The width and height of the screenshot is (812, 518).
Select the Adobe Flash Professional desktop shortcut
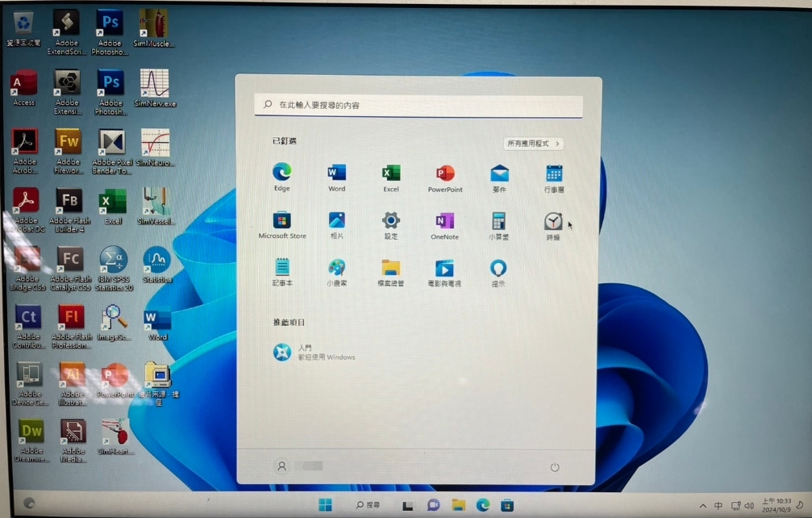(72, 326)
